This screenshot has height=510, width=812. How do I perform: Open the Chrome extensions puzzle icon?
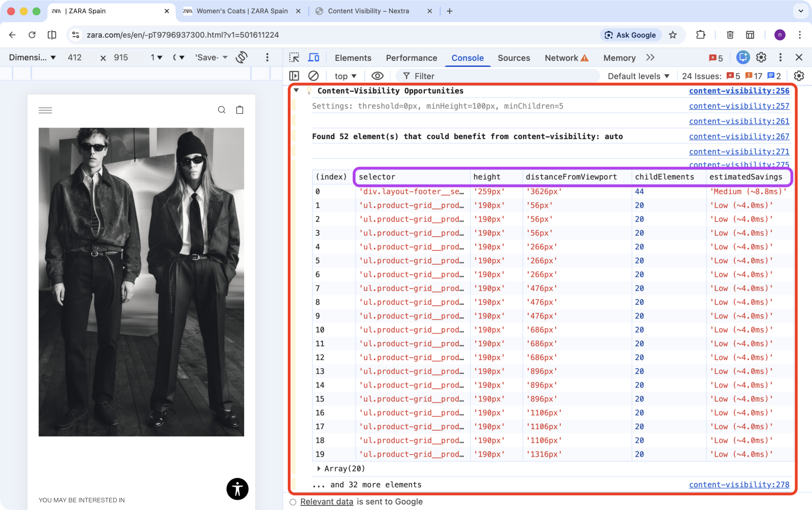701,35
